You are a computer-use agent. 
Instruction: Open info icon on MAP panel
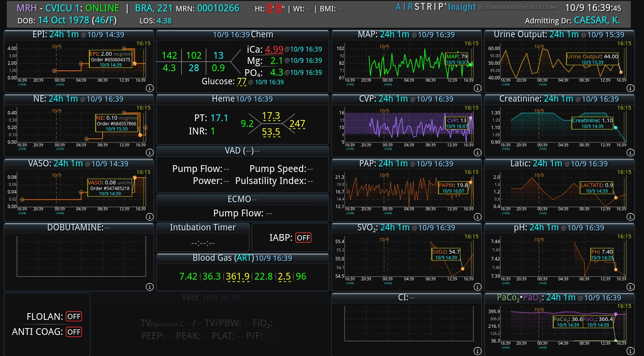[477, 88]
